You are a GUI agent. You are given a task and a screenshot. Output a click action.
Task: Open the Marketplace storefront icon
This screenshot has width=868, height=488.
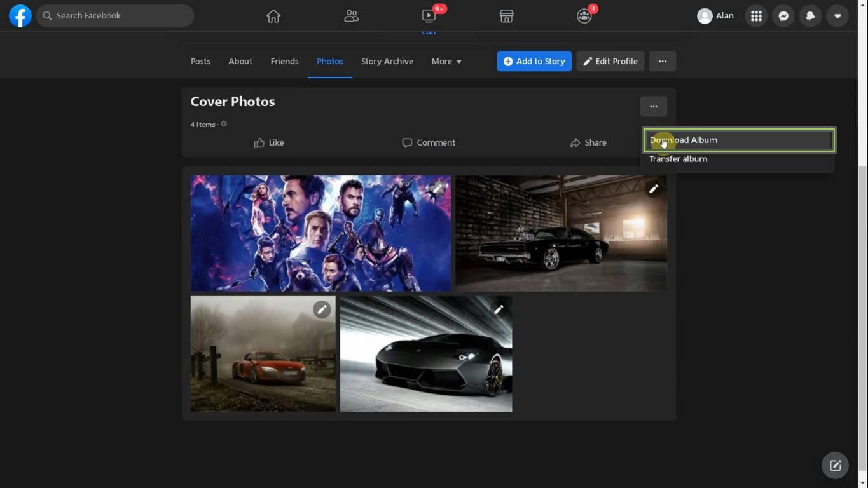(506, 16)
